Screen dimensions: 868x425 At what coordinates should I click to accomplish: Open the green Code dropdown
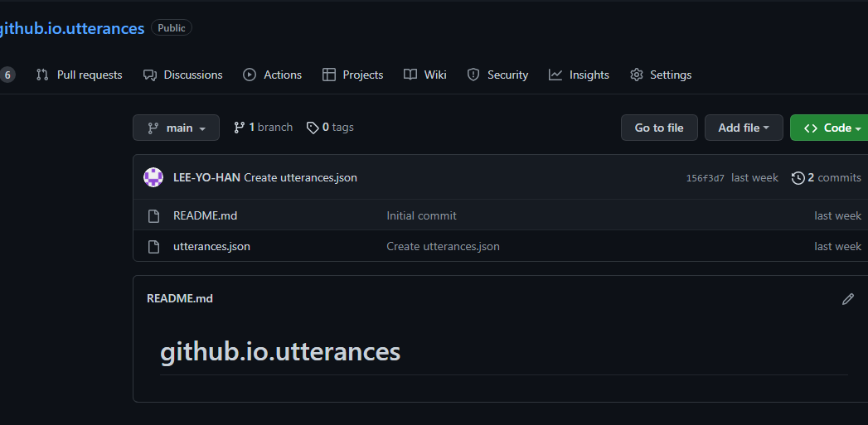831,128
